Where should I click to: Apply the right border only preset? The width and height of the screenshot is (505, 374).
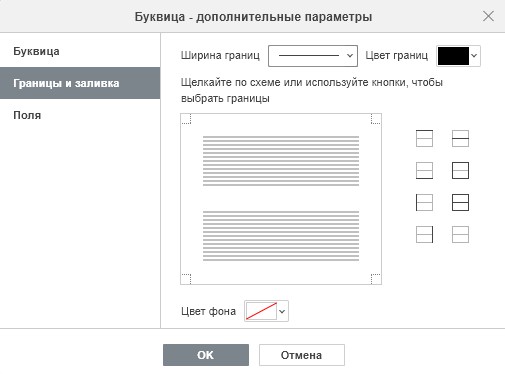coord(424,234)
